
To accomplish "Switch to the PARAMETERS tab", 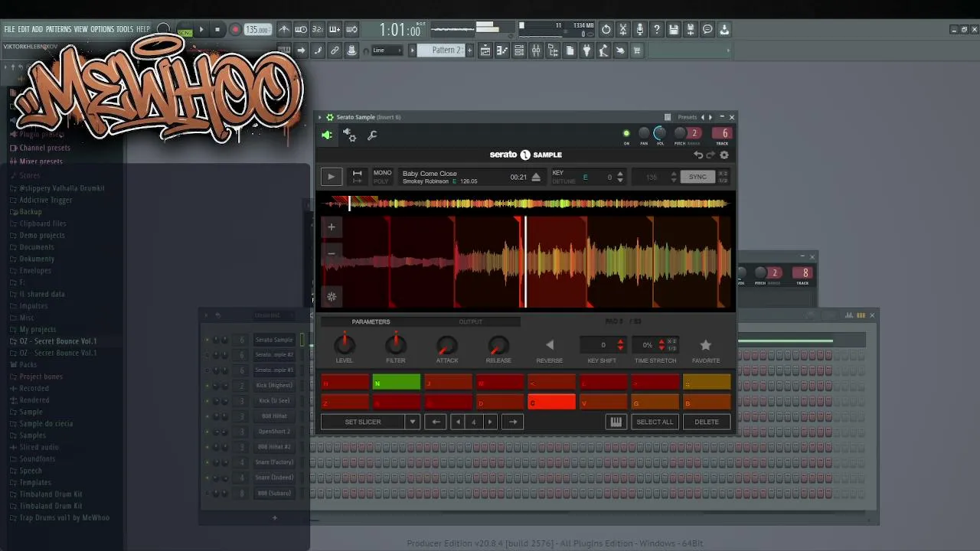I will pos(371,321).
